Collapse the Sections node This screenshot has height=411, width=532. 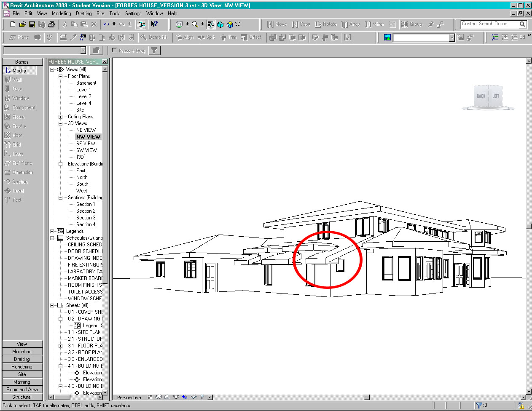60,197
